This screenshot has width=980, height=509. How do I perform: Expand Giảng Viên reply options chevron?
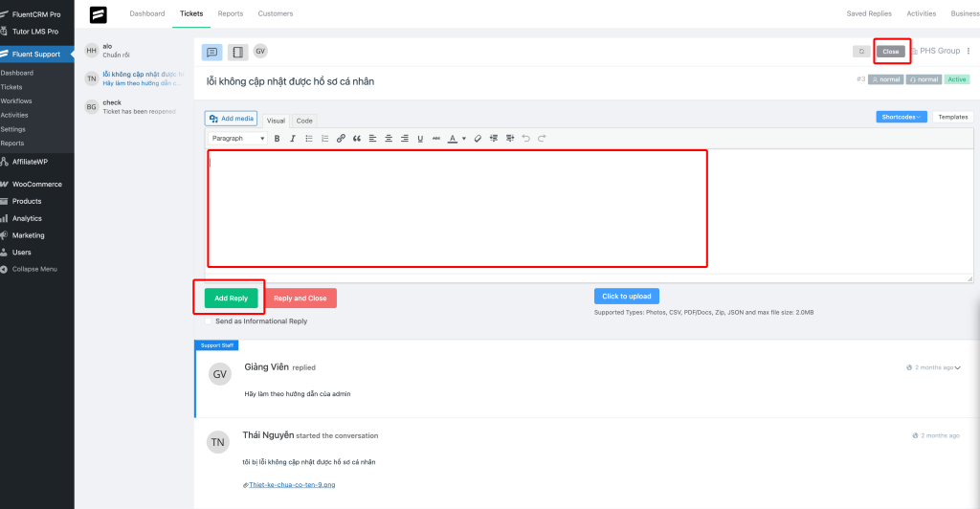(x=957, y=367)
